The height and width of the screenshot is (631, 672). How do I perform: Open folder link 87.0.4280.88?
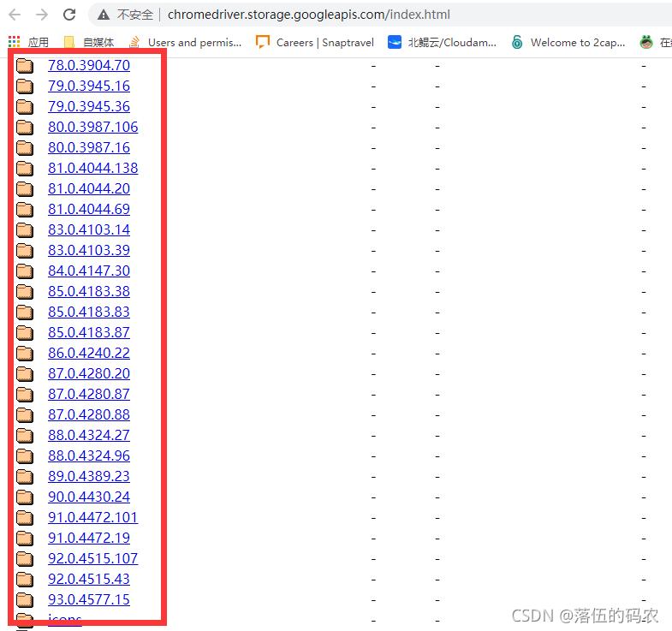pos(89,415)
